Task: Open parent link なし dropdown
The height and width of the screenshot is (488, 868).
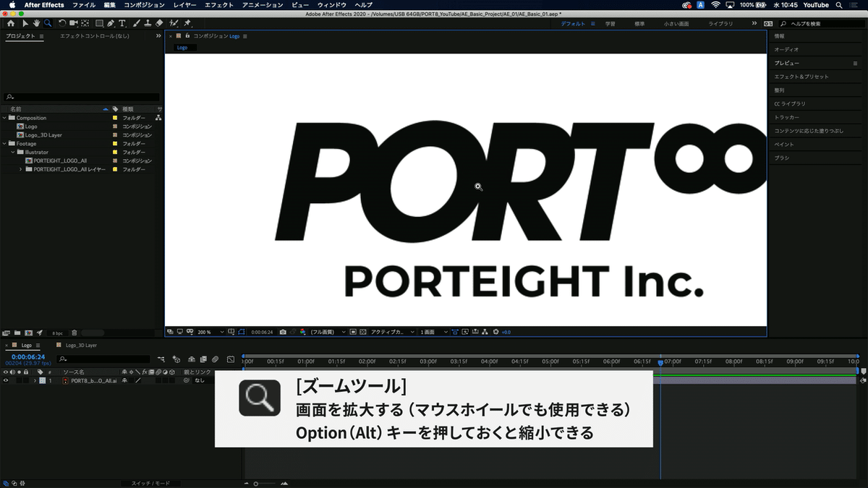Action: pos(203,380)
